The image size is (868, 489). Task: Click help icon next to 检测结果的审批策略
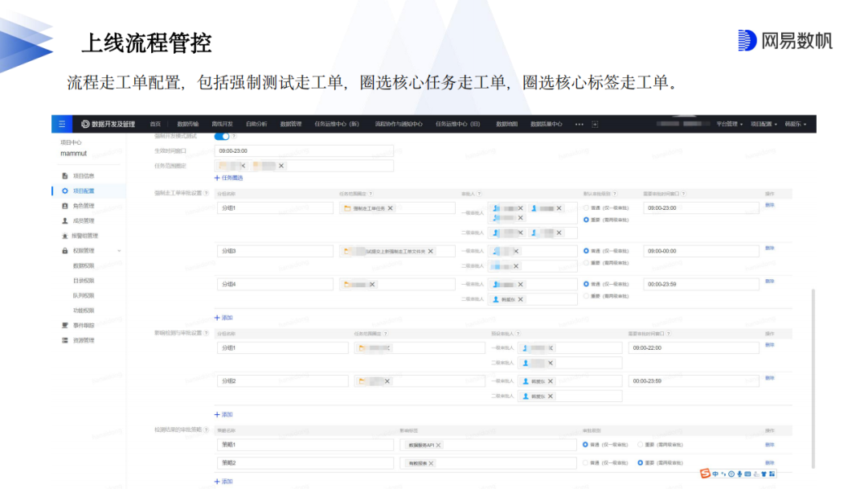[207, 429]
